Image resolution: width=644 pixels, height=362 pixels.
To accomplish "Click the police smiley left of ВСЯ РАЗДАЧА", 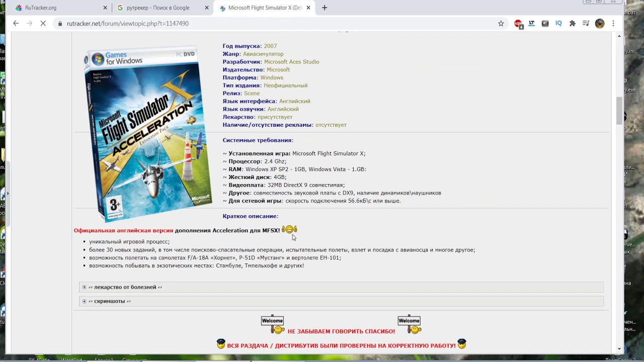I will click(x=221, y=344).
